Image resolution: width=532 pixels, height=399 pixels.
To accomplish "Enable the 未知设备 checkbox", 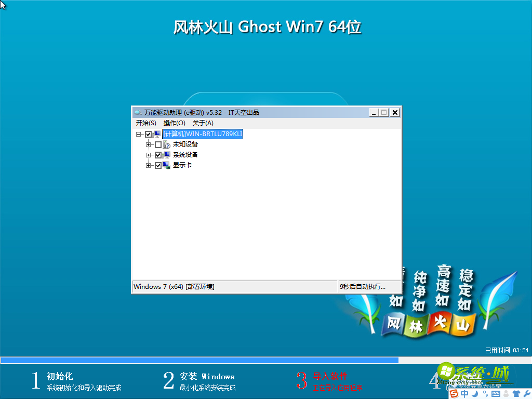I will pyautogui.click(x=158, y=144).
